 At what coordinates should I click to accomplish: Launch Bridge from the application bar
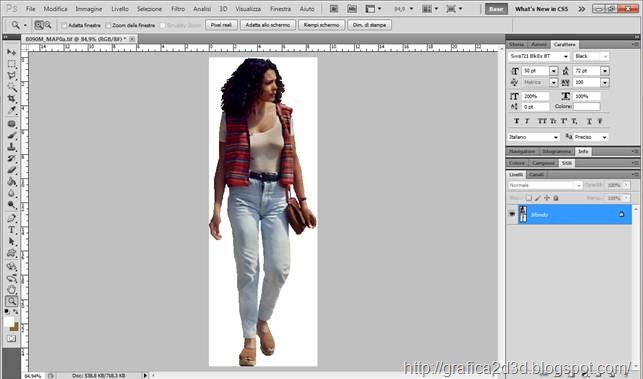(334, 9)
